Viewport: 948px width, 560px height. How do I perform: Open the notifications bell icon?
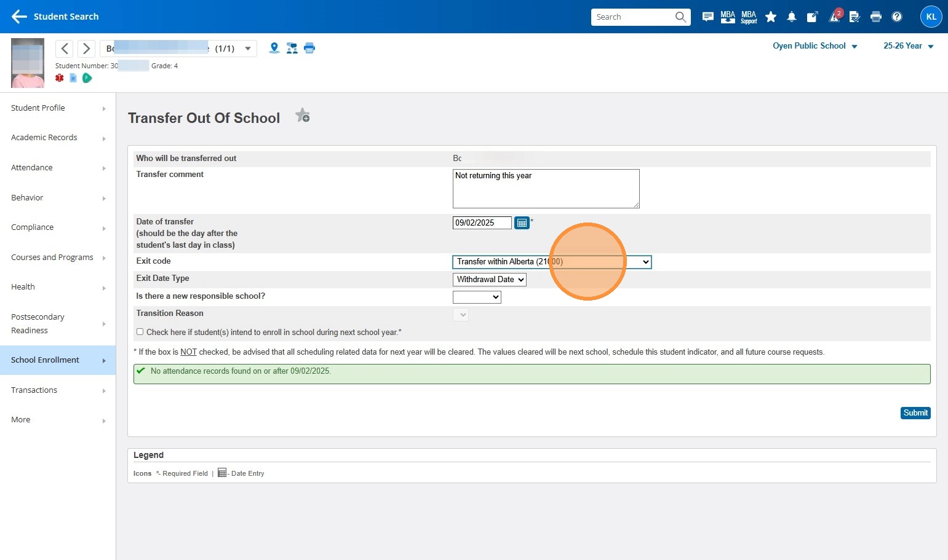792,17
